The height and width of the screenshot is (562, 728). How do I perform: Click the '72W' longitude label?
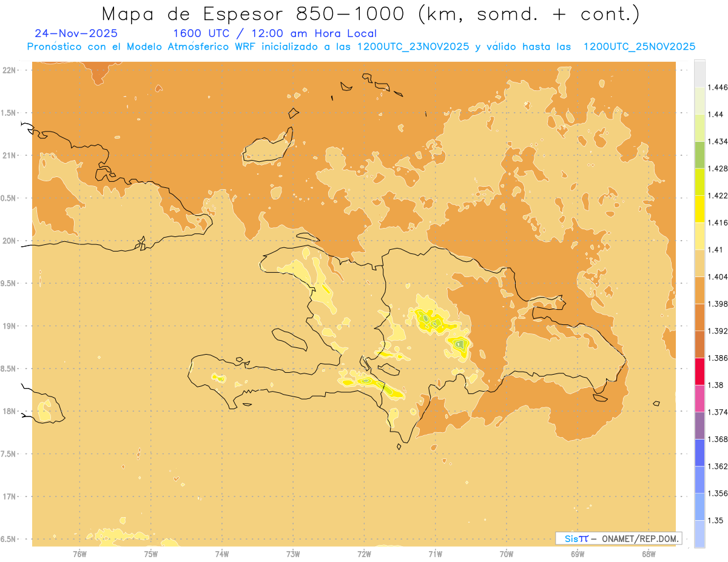364,554
